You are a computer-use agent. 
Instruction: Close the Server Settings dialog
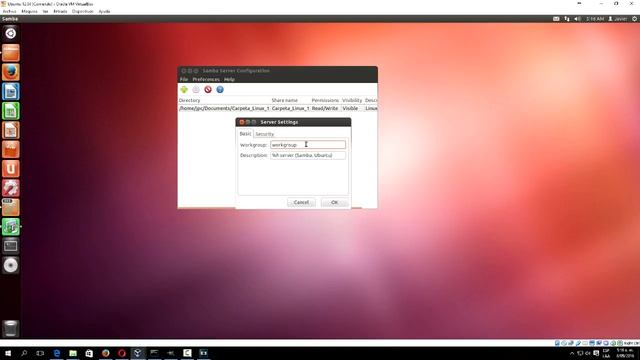[242, 122]
